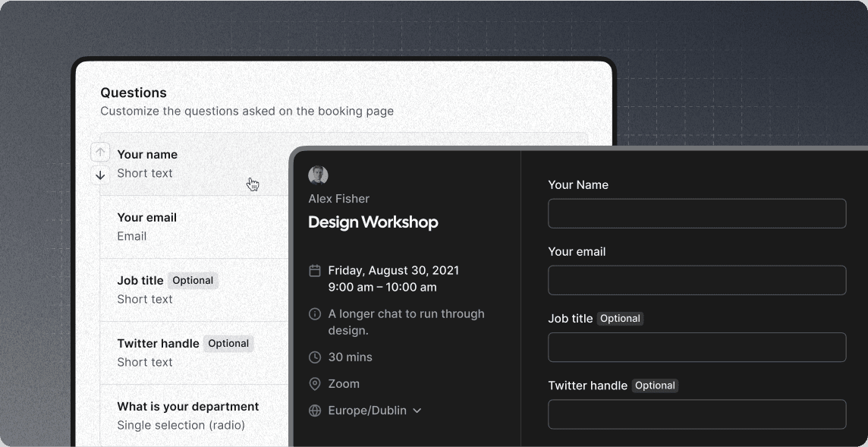Click the calendar icon beside the date
Image resolution: width=868 pixels, height=447 pixels.
click(x=314, y=271)
